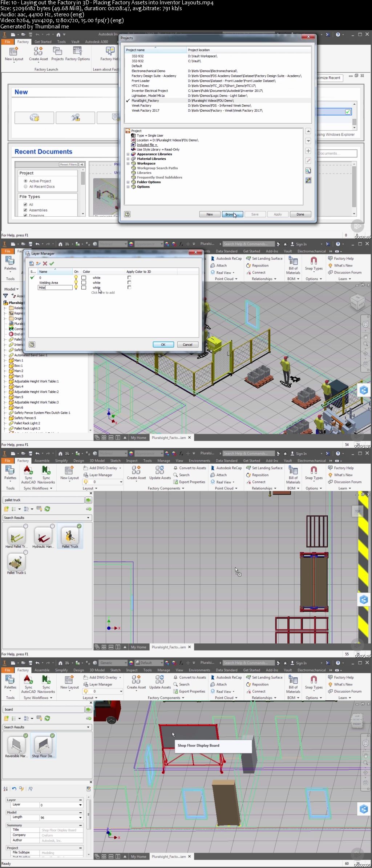This screenshot has height=868, width=372.
Task: Open the Length dropdown showing 96
Action: (x=80, y=817)
